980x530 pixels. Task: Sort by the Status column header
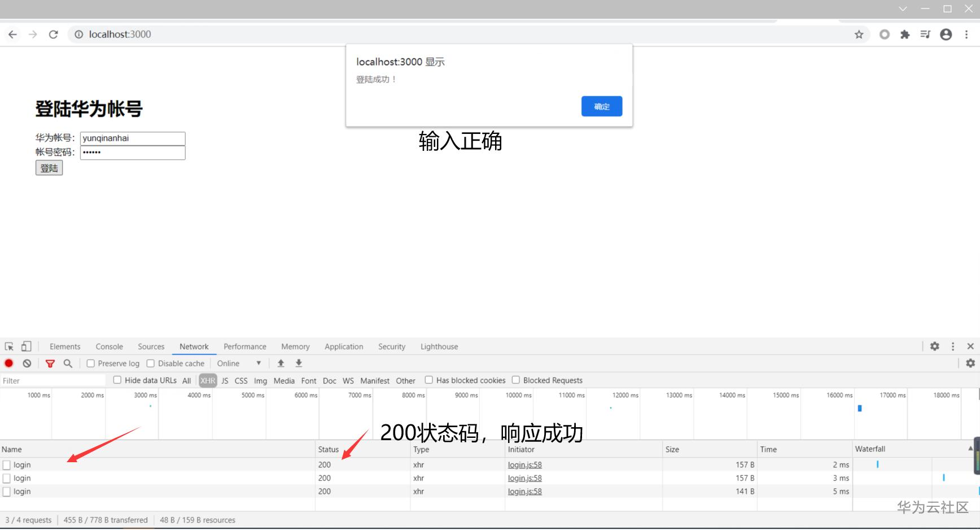pyautogui.click(x=363, y=450)
